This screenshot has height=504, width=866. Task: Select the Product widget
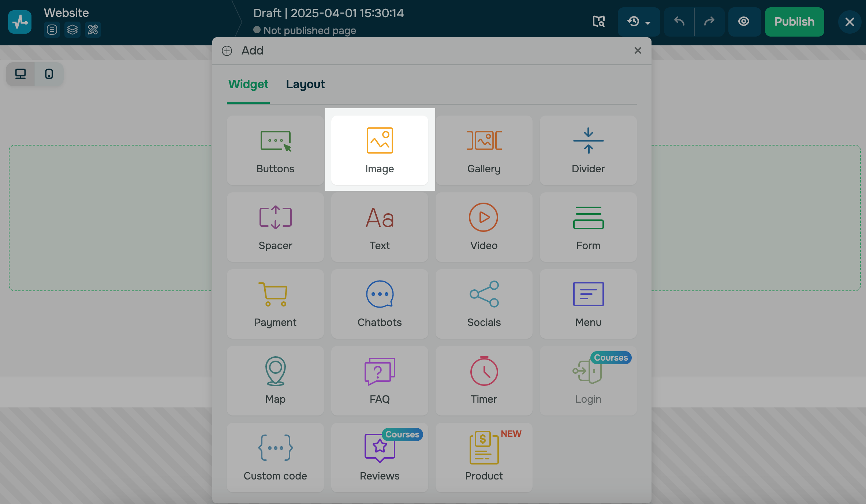pyautogui.click(x=484, y=457)
